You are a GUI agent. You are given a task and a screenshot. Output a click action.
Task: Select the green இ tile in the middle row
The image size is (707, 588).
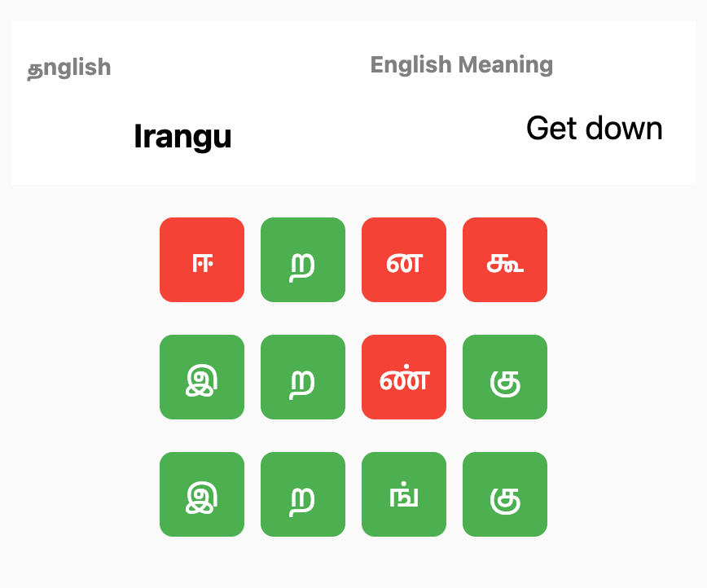point(202,377)
